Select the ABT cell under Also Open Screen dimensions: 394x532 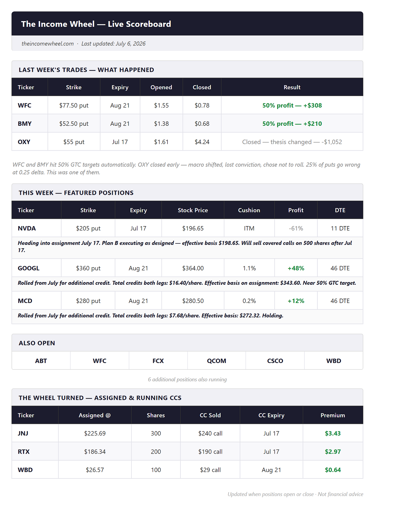(41, 361)
